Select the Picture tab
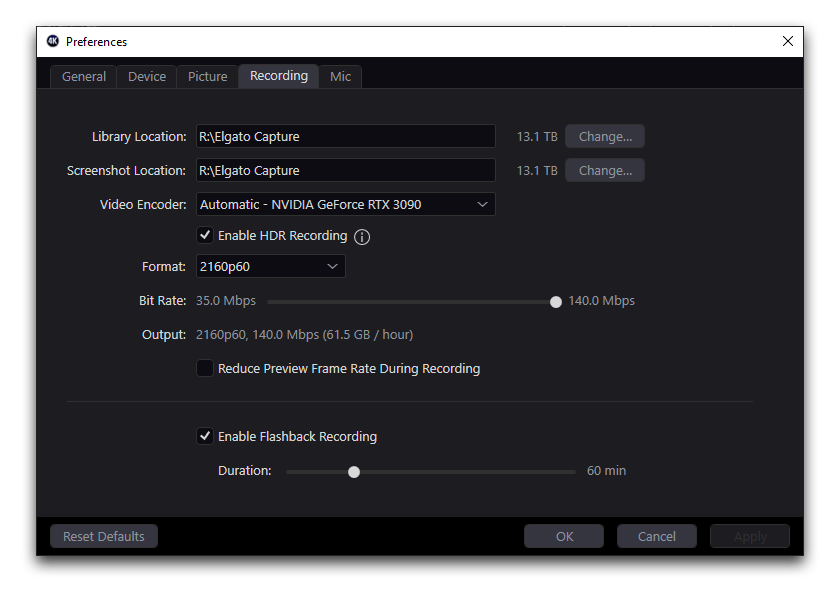The image size is (840, 600). tap(208, 77)
